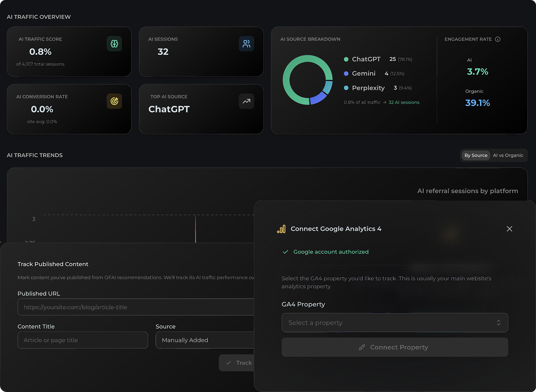Screen dimensions: 536x392
Task: Click the Content Title input field
Action: click(x=83, y=340)
